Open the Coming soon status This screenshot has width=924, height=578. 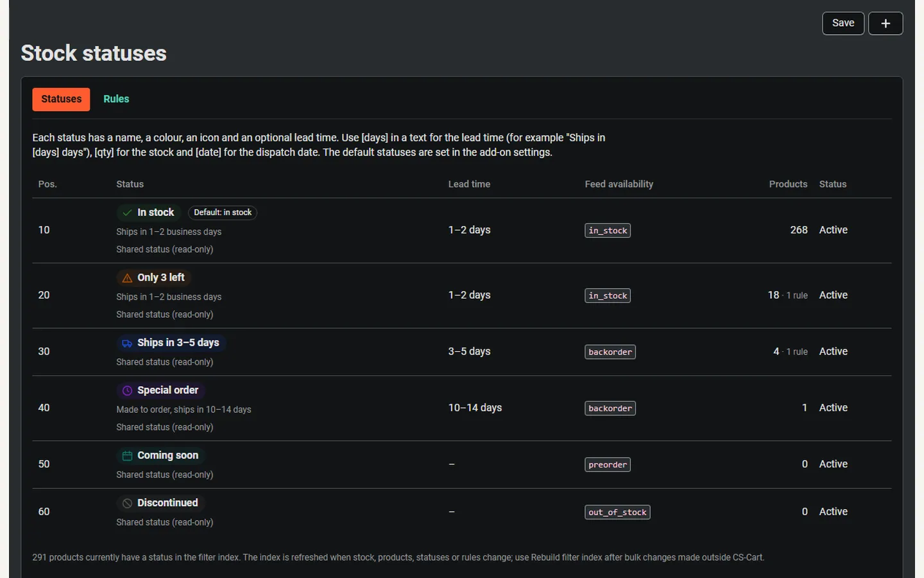click(x=167, y=455)
